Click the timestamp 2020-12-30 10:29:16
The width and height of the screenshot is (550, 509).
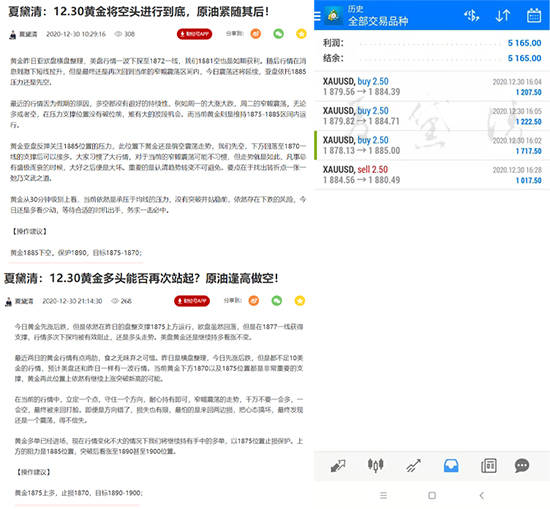coord(76,34)
